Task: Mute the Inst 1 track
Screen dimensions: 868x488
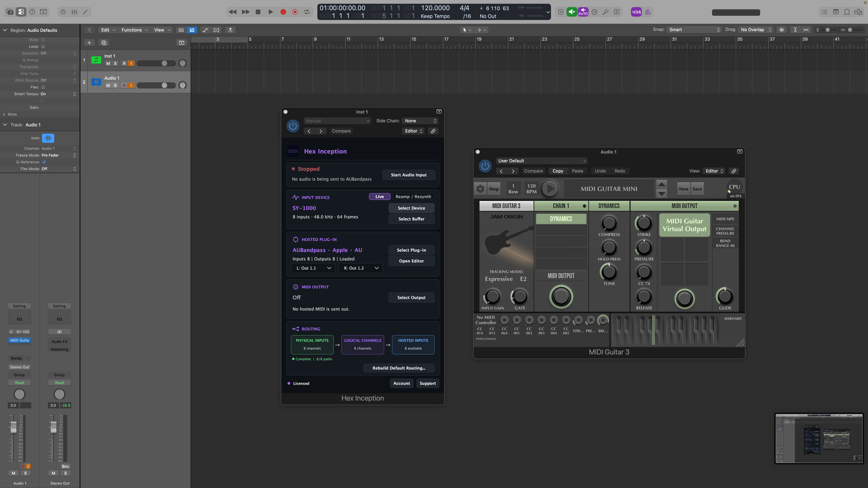Action: click(108, 63)
